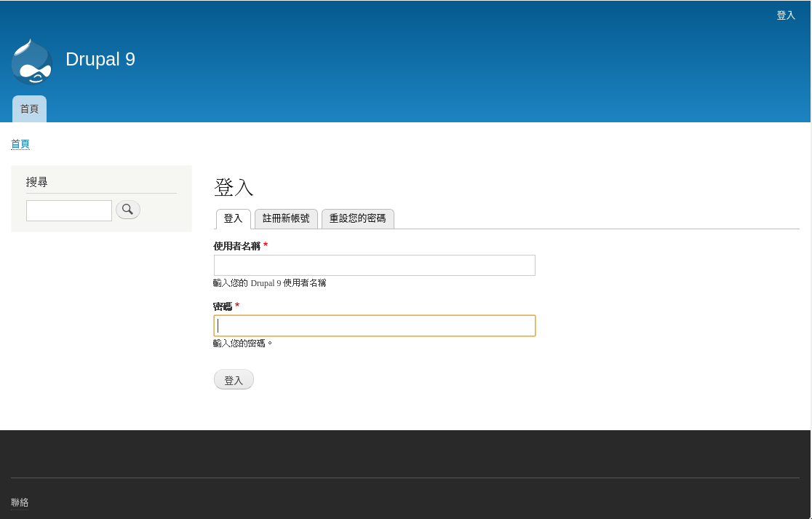The width and height of the screenshot is (812, 519).
Task: Click the Drupal droplet logo
Action: [31, 61]
